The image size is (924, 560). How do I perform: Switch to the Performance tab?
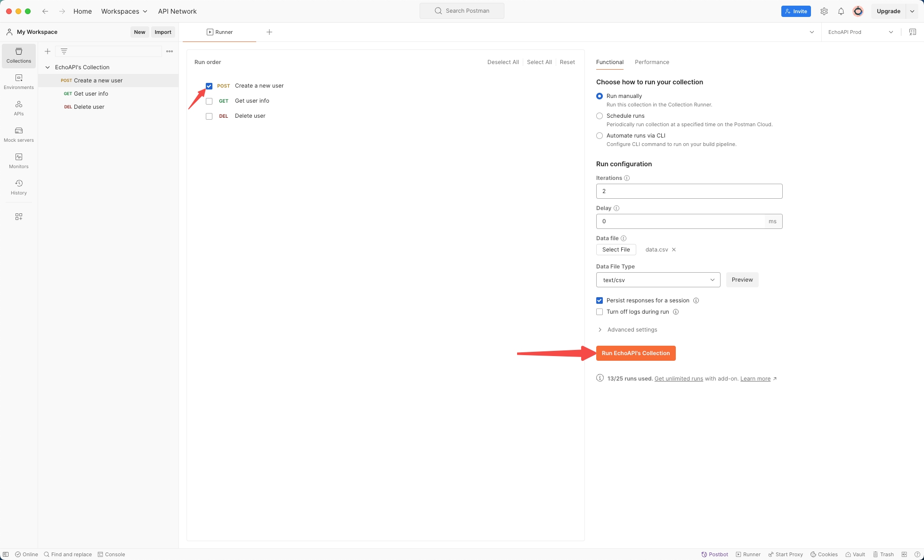click(x=651, y=62)
